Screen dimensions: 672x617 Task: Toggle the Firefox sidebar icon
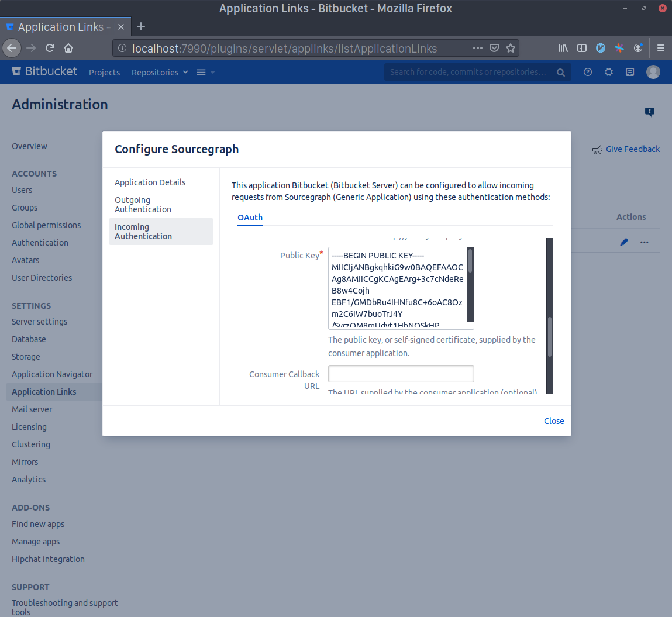[x=581, y=48]
